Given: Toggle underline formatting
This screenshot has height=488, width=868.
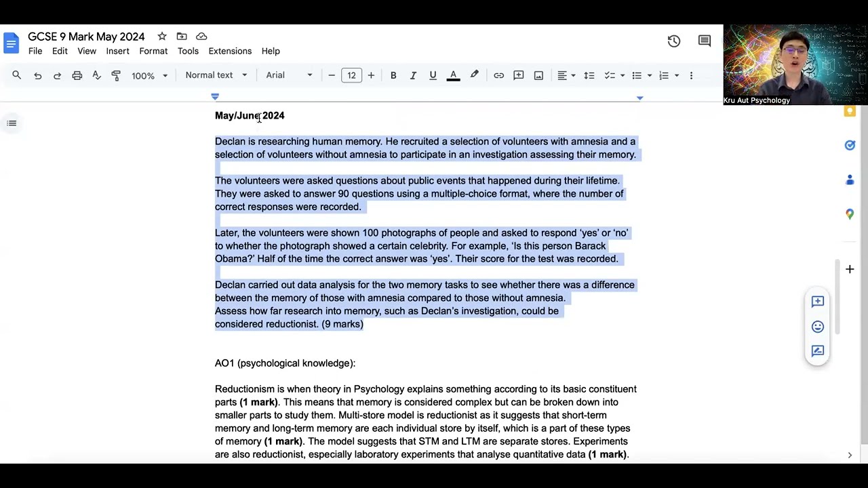Looking at the screenshot, I should pos(433,75).
